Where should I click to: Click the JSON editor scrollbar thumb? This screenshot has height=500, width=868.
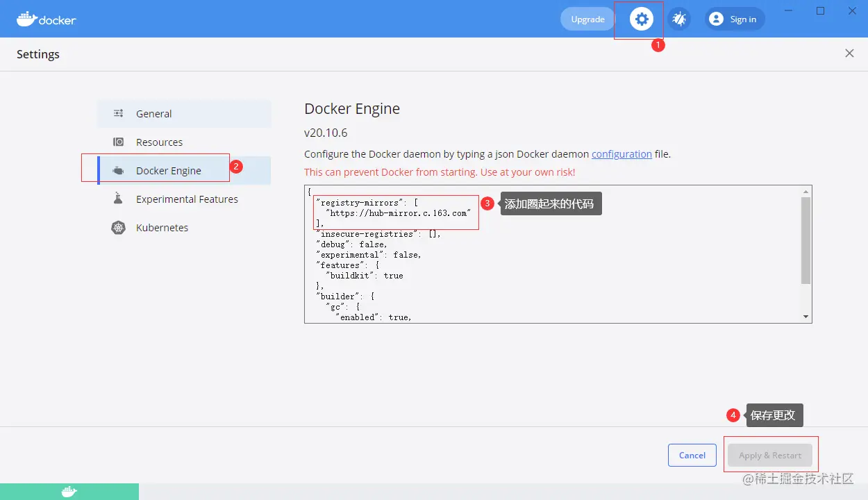pyautogui.click(x=806, y=240)
